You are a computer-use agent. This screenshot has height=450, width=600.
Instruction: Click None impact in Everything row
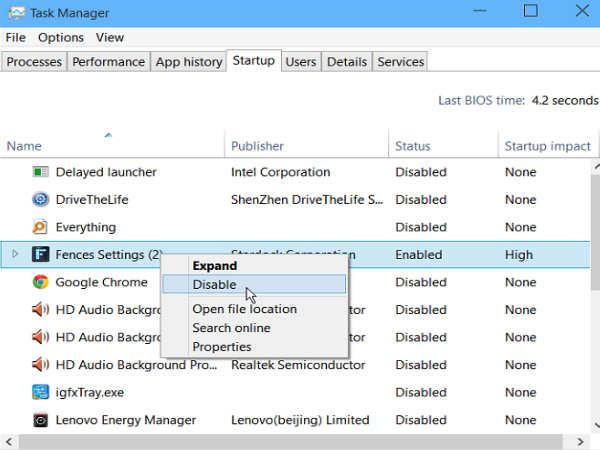pos(520,227)
